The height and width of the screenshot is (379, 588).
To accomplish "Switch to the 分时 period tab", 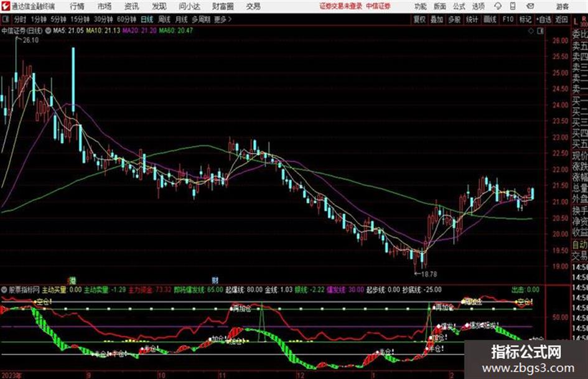I will [x=20, y=19].
